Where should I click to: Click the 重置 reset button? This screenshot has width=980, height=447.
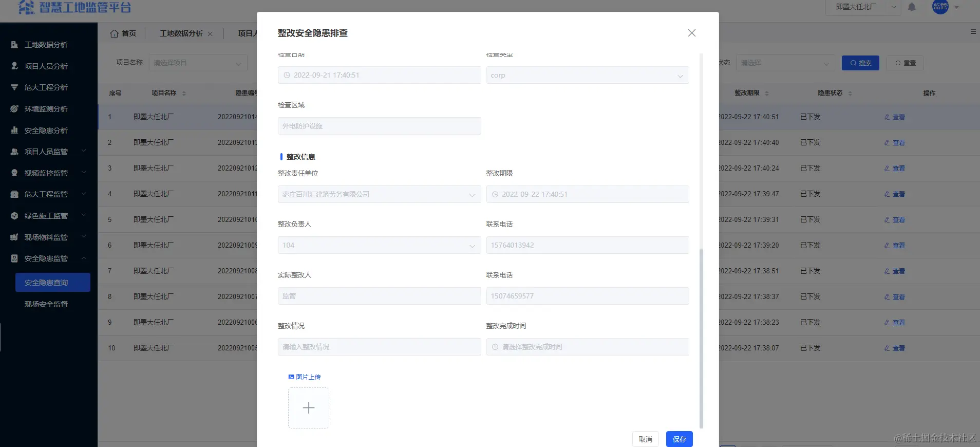[x=906, y=63]
